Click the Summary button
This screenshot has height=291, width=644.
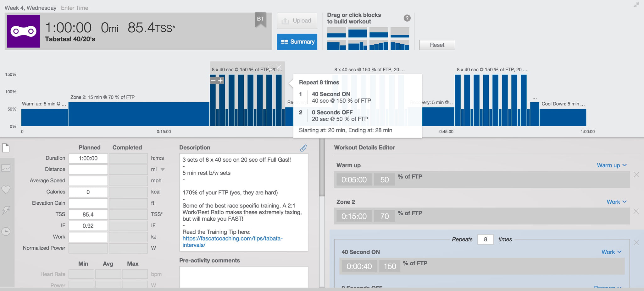click(297, 42)
